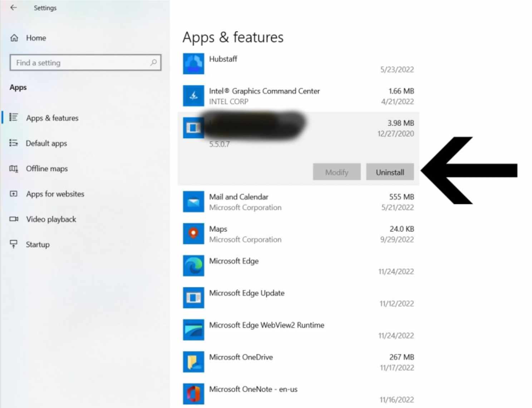This screenshot has height=408, width=532.
Task: Click the 555 MB size value
Action: [402, 197]
